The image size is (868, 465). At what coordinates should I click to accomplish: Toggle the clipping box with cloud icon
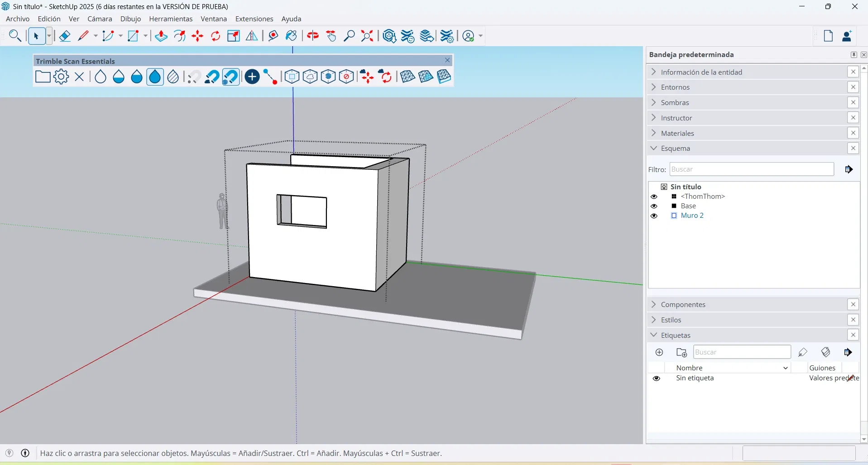(310, 77)
